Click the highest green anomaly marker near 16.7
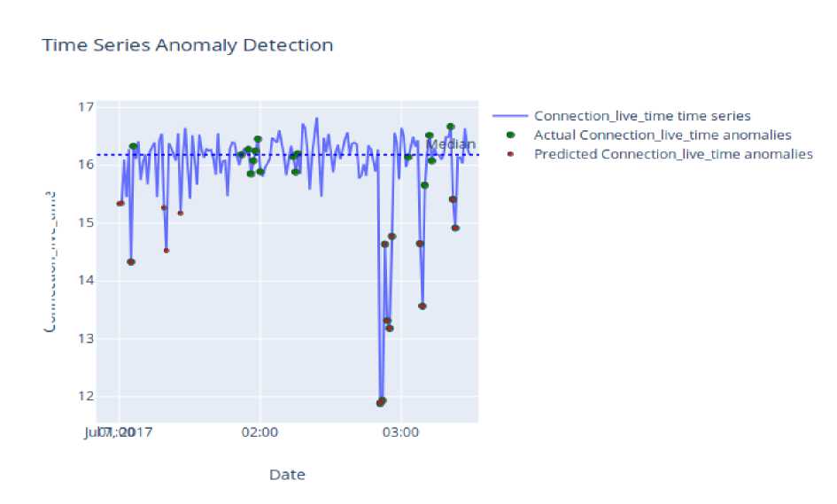The height and width of the screenshot is (504, 837). [x=451, y=127]
